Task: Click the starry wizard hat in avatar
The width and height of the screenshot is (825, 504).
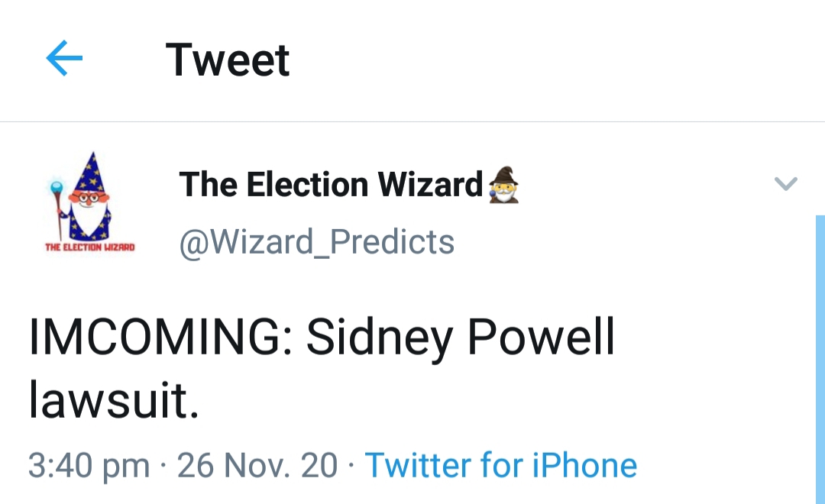Action: pyautogui.click(x=90, y=172)
